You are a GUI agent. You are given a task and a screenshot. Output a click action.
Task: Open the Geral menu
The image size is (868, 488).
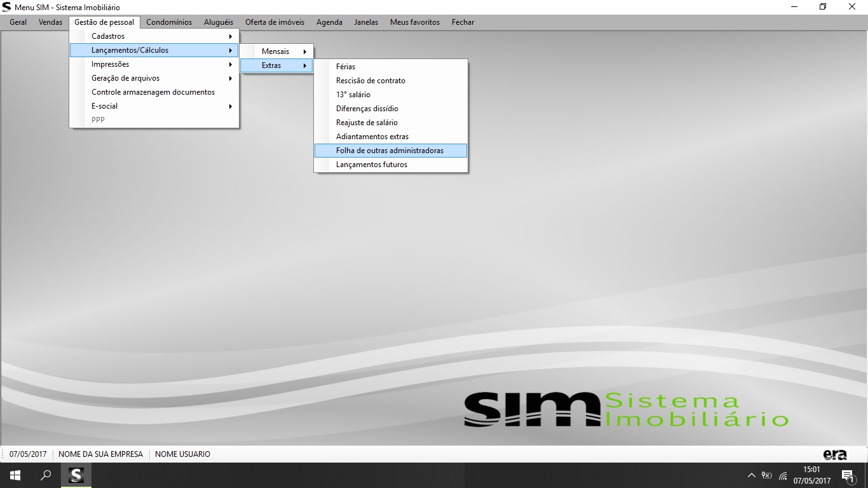click(x=18, y=22)
